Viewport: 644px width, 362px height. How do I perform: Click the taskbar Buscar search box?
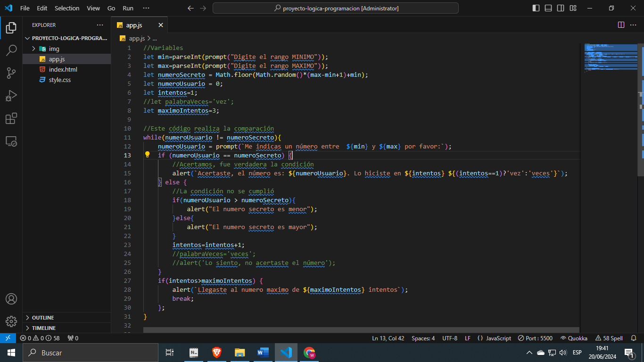[90, 353]
